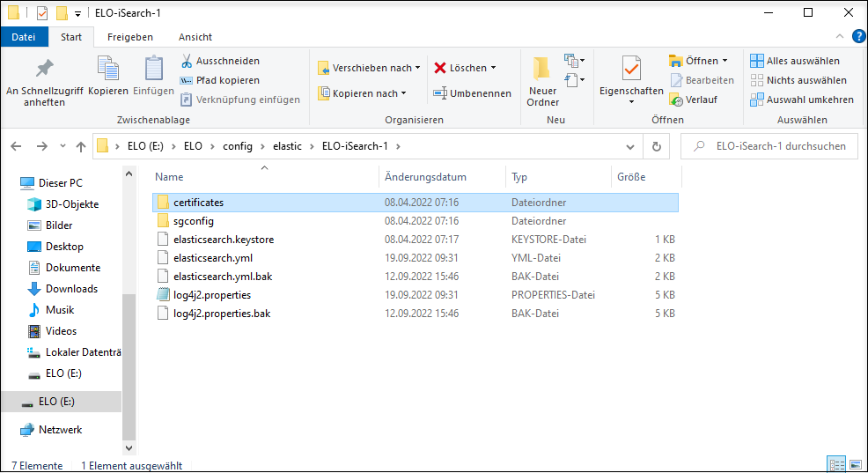Image resolution: width=868 pixels, height=473 pixels.
Task: Click the search box ELO-iSearch-1 durchsuchen
Action: point(769,146)
